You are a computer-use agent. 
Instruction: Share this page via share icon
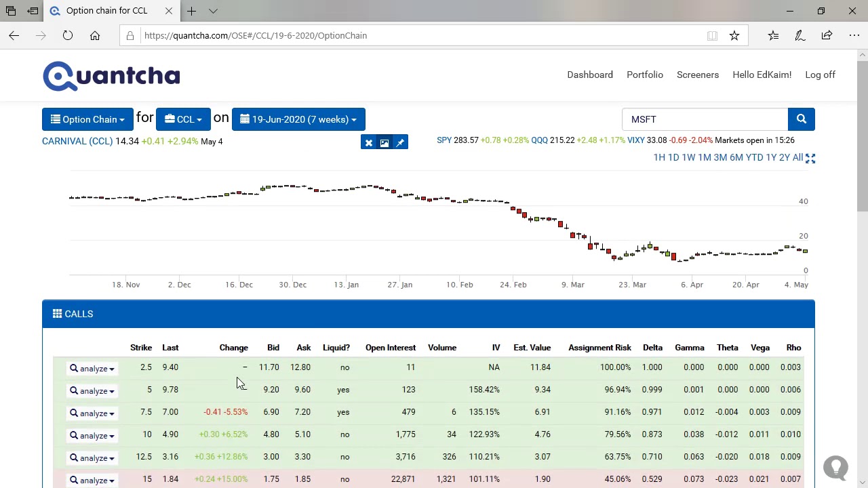(x=827, y=35)
